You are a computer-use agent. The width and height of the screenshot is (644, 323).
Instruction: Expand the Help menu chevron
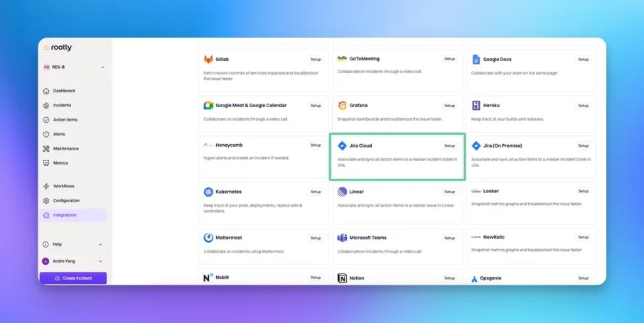tap(100, 244)
